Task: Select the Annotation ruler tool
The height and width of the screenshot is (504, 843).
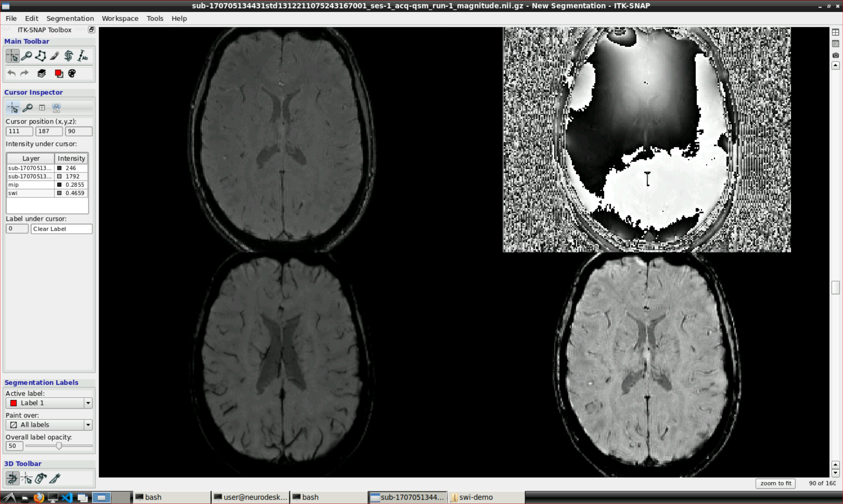Action: [x=82, y=56]
